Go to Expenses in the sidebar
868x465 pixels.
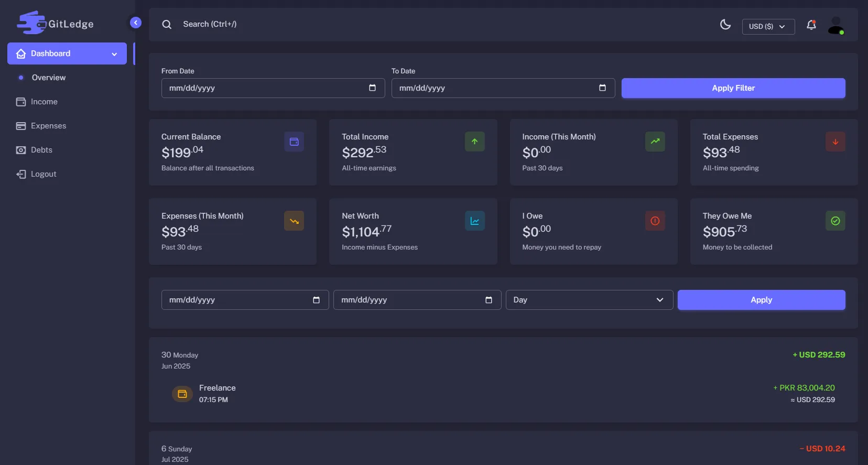[x=48, y=126]
